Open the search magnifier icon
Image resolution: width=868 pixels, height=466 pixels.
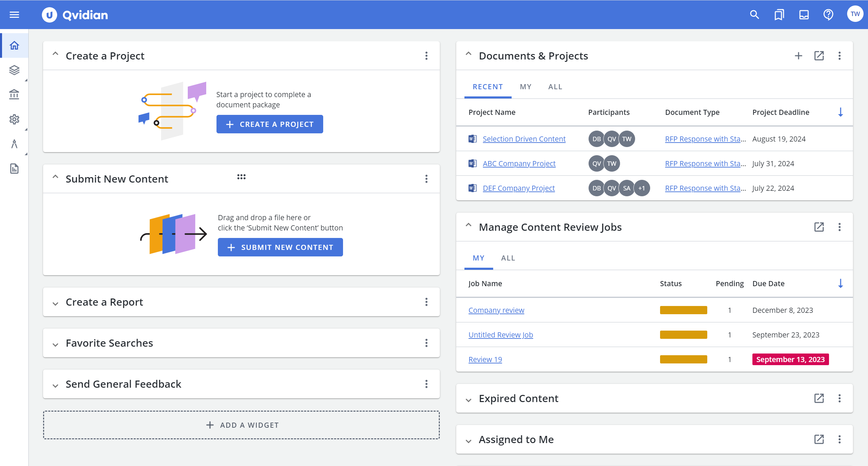[x=754, y=15]
